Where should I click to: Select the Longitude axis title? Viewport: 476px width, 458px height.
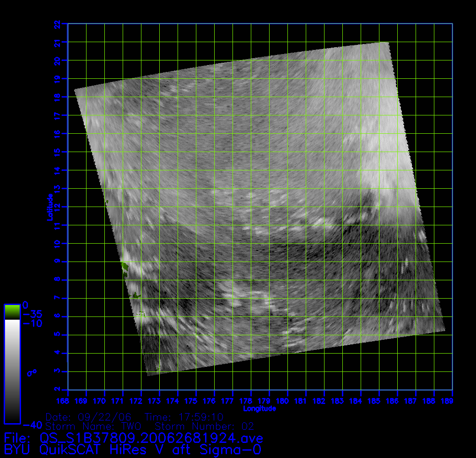260,409
